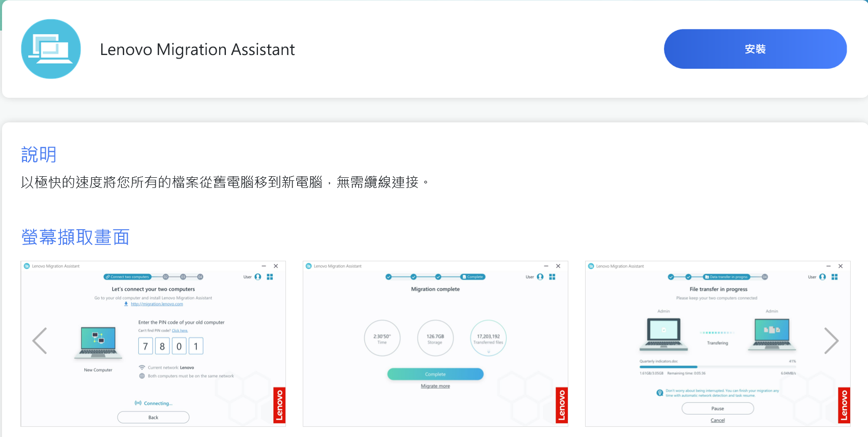
Task: Click the 安裝 install button
Action: click(x=755, y=49)
